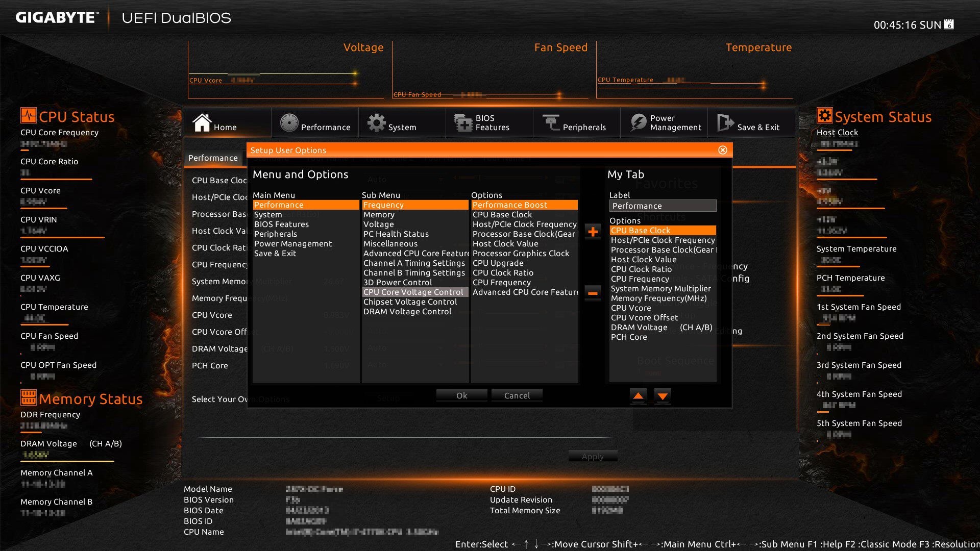The width and height of the screenshot is (980, 551).
Task: Expand Advanced CPU Core Features submenu
Action: click(413, 253)
